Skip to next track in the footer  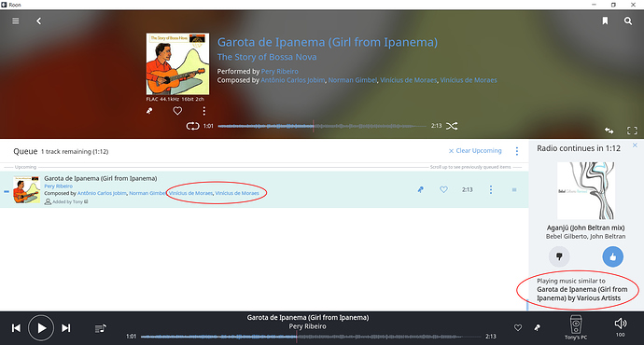coord(65,328)
